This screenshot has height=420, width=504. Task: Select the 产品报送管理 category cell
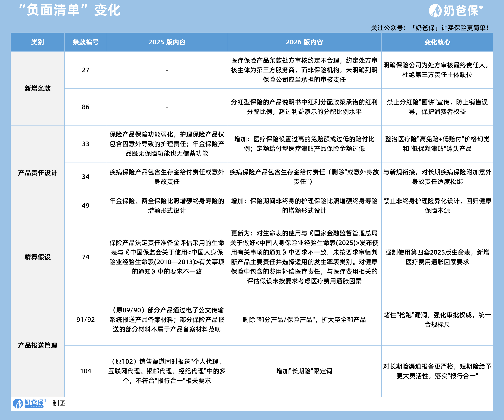click(37, 345)
